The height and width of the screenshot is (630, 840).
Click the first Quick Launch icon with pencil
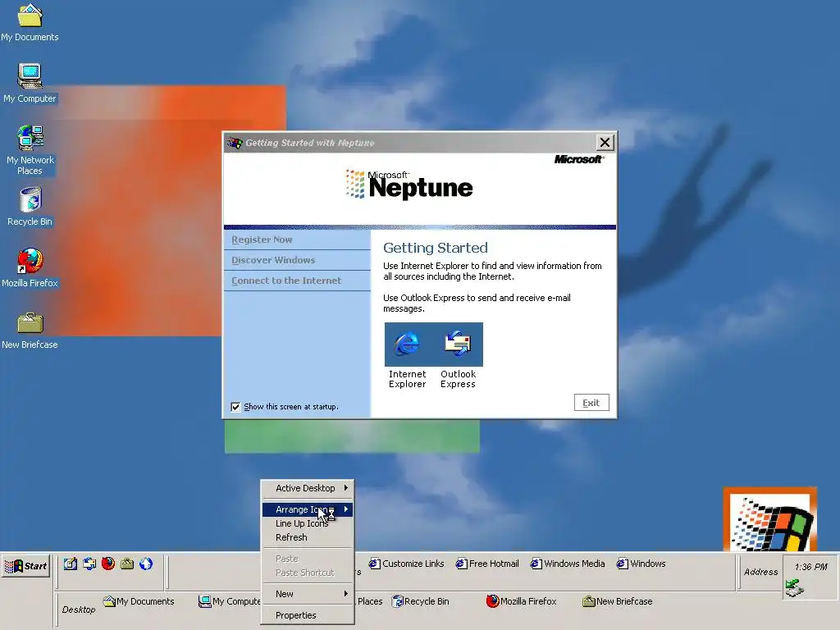click(x=71, y=564)
